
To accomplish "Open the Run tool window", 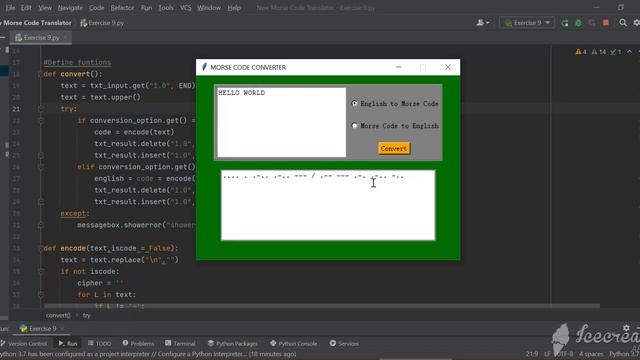I will [x=68, y=343].
